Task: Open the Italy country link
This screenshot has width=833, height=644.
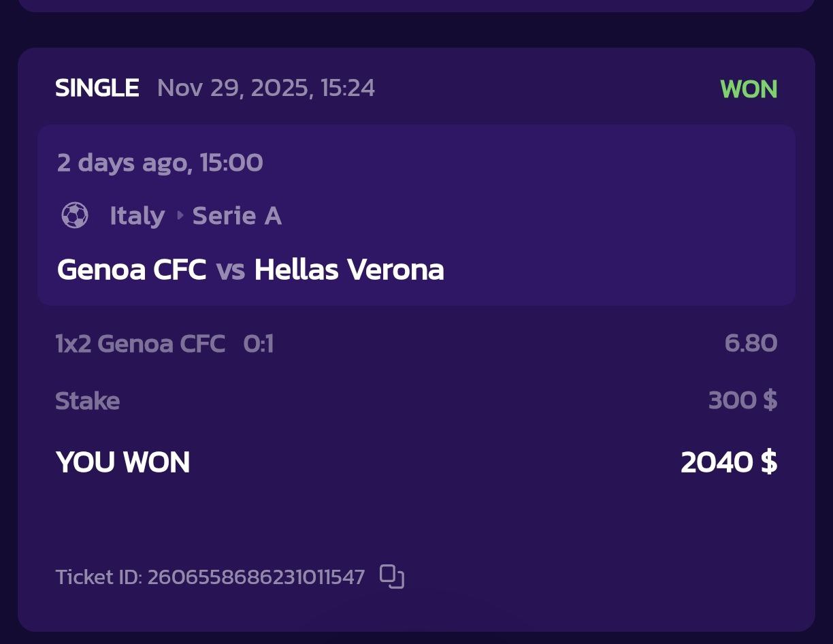Action: (137, 216)
